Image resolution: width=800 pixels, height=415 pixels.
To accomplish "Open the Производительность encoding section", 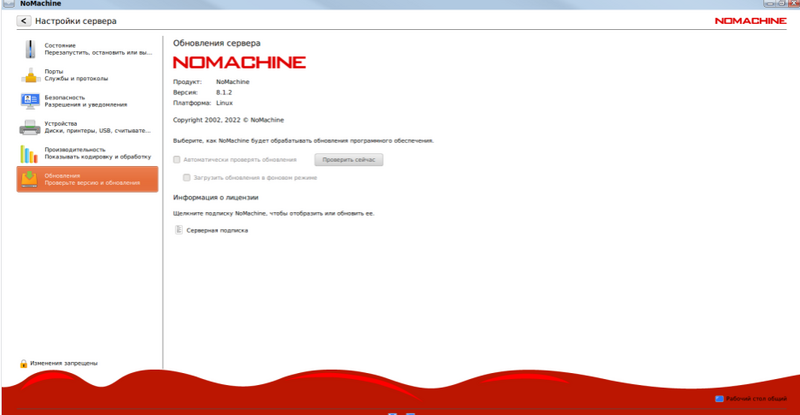I will 87,153.
